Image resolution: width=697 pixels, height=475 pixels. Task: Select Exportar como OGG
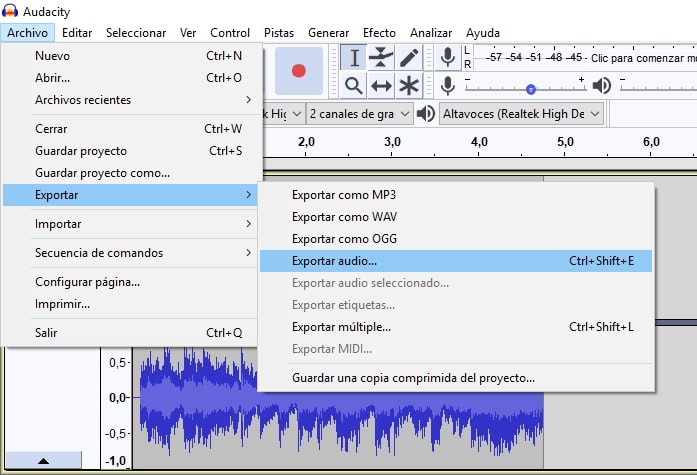pos(456,239)
